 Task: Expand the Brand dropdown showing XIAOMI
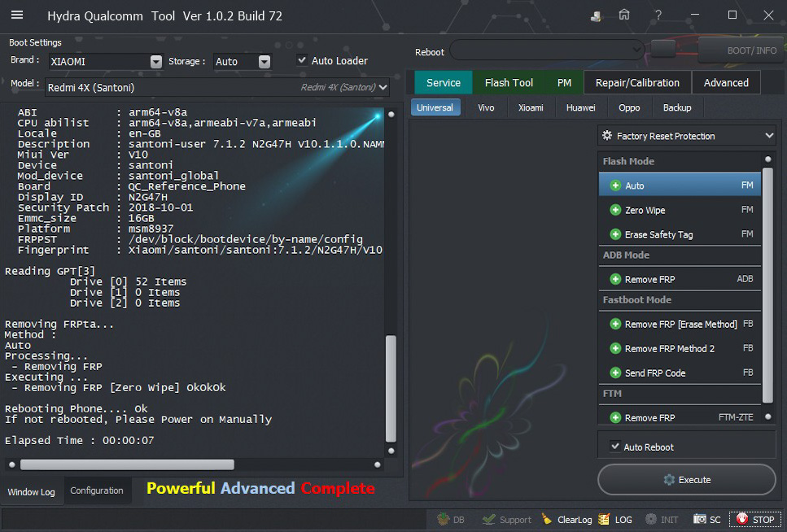(x=155, y=62)
